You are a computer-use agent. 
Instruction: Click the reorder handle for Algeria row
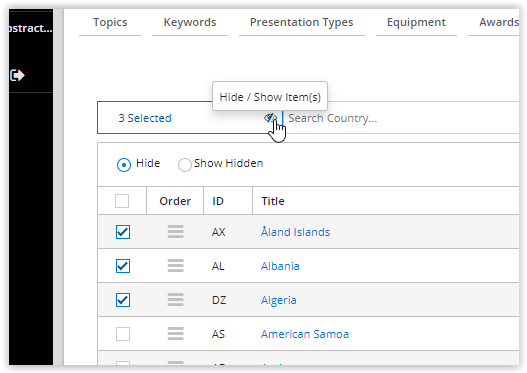[175, 300]
